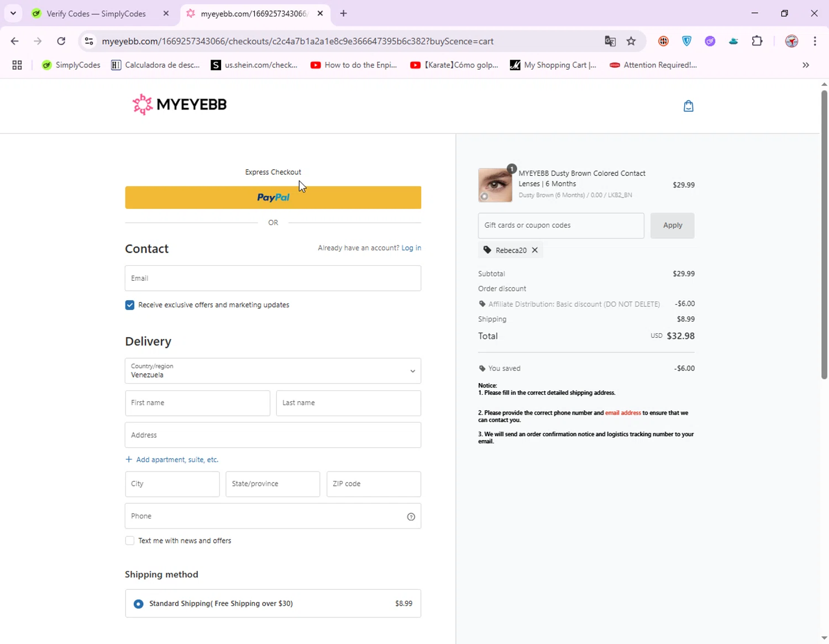829x644 pixels.
Task: Open the How to do the Enpi... bookmark
Action: [x=354, y=65]
